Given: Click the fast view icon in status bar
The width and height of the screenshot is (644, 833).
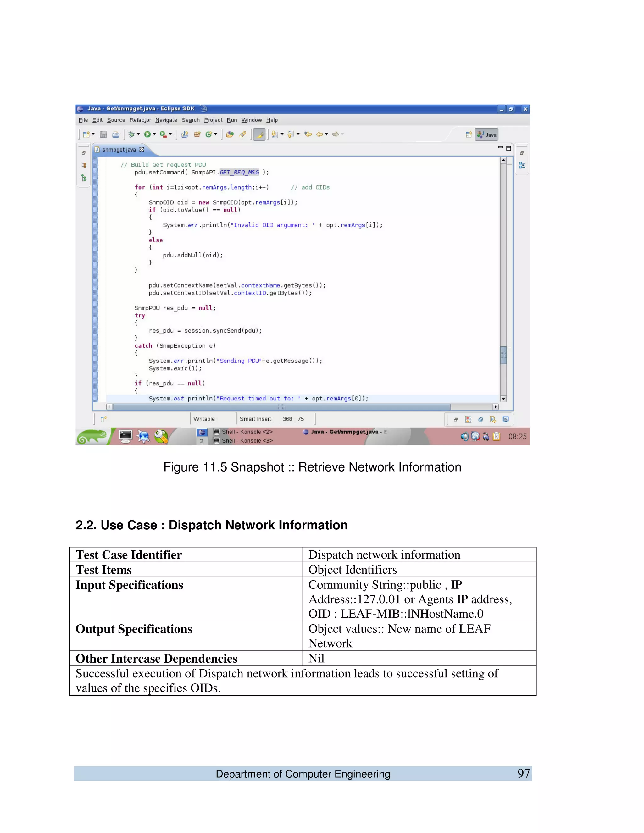Looking at the screenshot, I should point(104,419).
